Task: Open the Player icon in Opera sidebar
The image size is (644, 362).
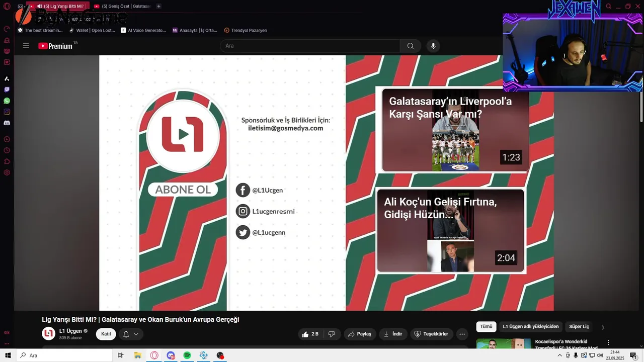Action: point(7,139)
